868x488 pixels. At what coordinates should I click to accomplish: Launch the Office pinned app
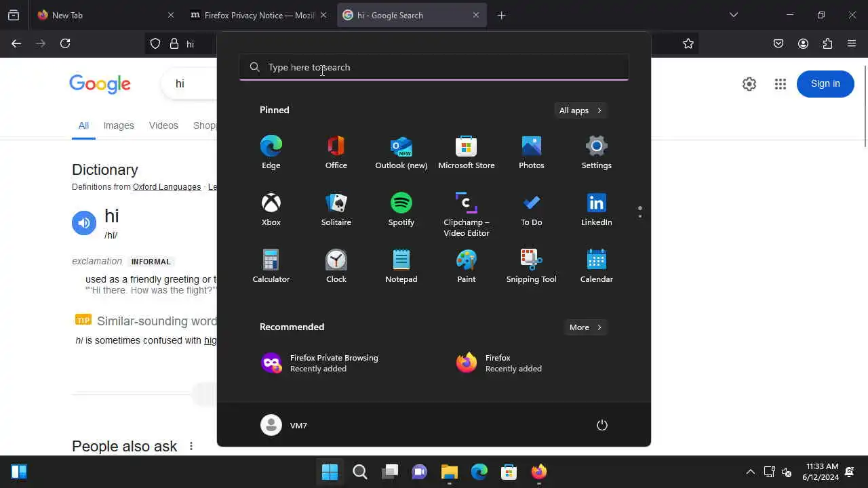click(x=336, y=152)
